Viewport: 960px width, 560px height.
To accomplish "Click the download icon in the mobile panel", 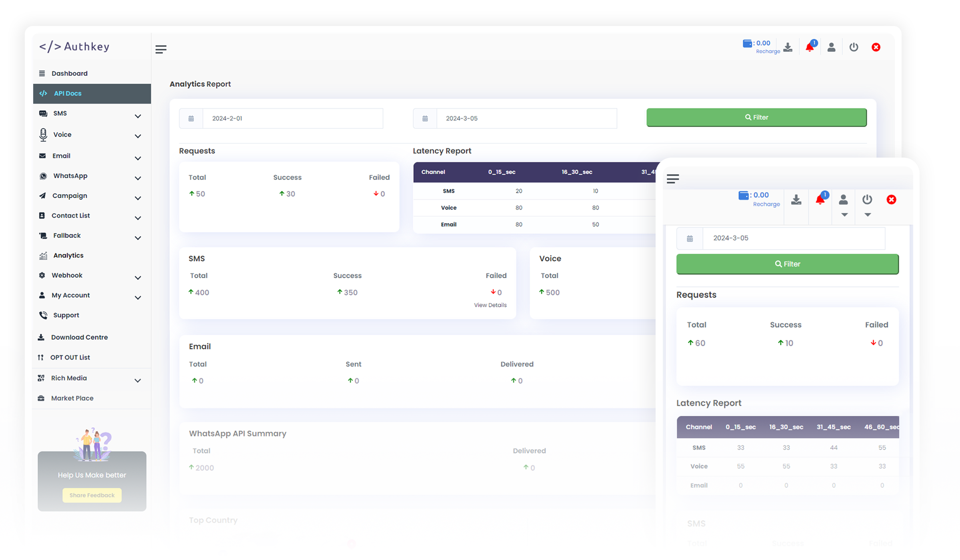I will tap(796, 200).
